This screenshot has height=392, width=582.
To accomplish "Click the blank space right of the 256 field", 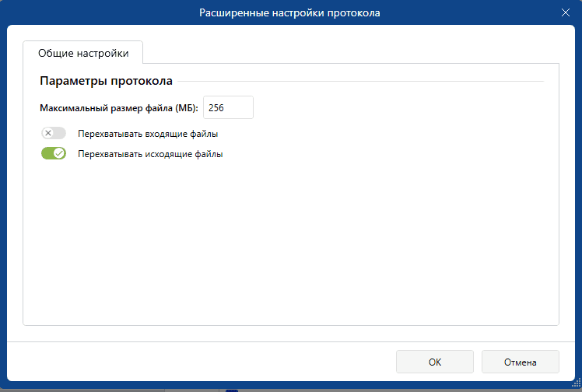I will point(389,107).
